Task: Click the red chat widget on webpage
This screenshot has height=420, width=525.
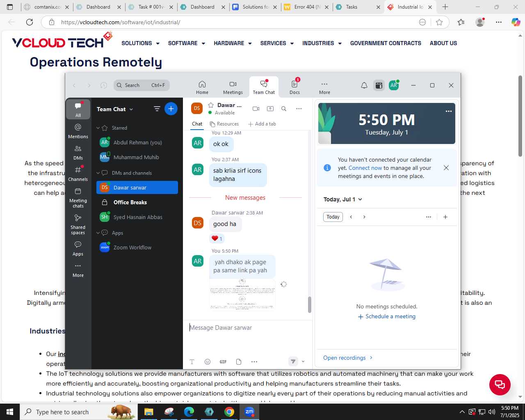Action: click(500, 385)
